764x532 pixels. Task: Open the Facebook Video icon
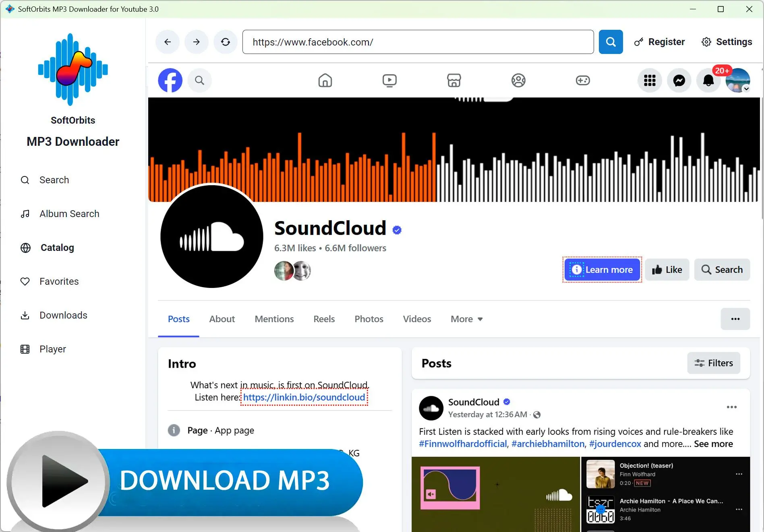(x=389, y=80)
